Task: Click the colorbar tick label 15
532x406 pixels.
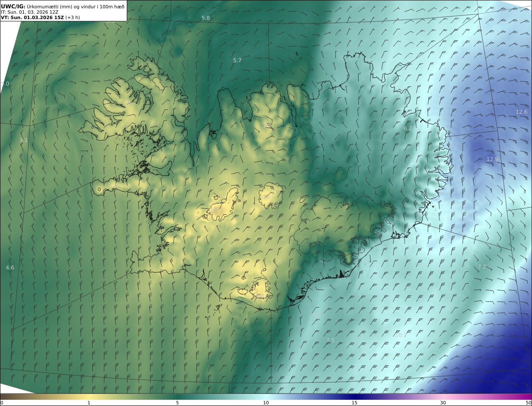Action: [355, 403]
